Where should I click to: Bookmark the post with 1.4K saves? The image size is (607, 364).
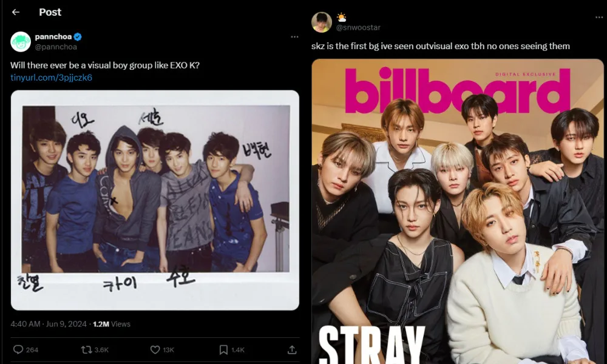232,349
